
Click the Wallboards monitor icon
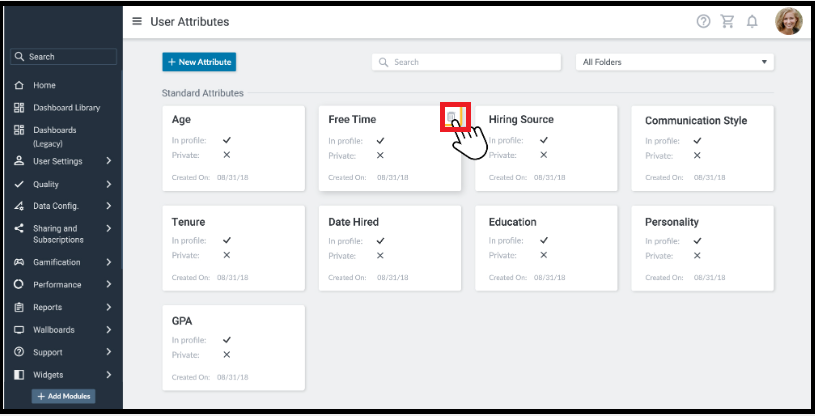click(x=19, y=330)
